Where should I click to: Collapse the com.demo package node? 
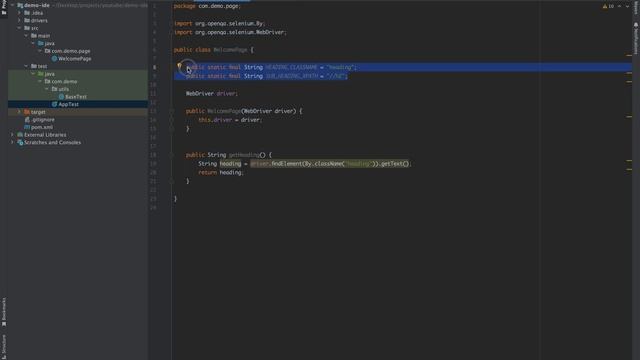point(40,82)
